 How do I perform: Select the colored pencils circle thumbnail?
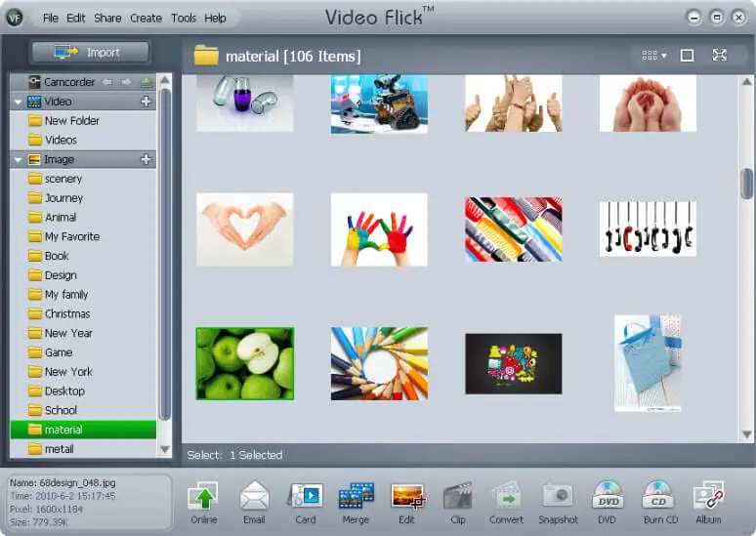[x=379, y=363]
